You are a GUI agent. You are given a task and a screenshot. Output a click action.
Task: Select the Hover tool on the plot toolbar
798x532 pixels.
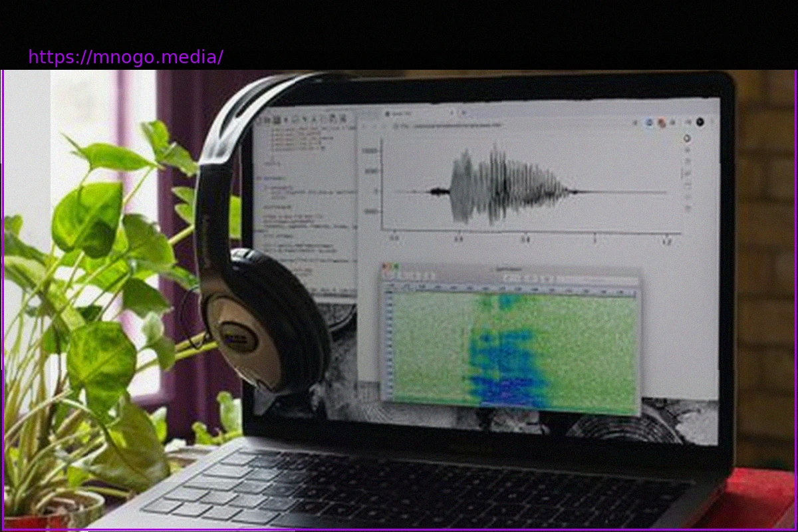[x=687, y=196]
